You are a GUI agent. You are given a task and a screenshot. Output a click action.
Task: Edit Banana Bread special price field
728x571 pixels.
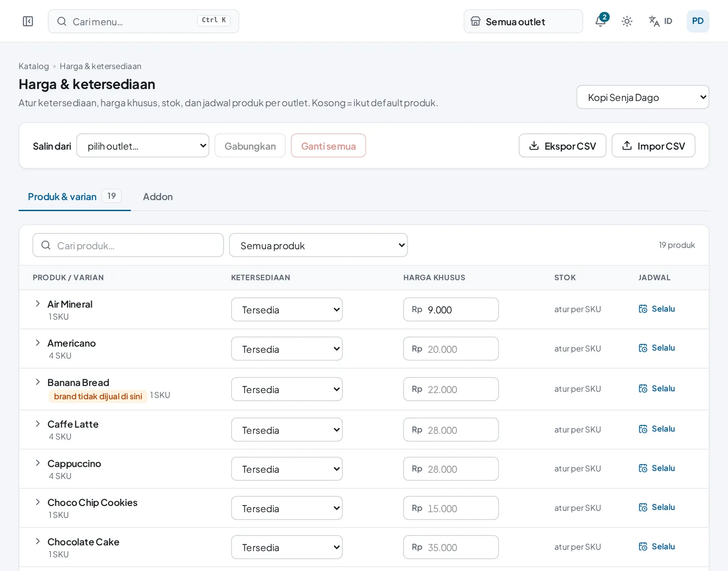pyautogui.click(x=451, y=389)
